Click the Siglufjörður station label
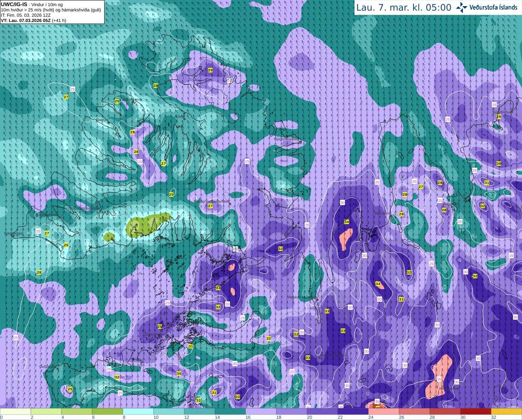522x420 pixels. [502, 112]
